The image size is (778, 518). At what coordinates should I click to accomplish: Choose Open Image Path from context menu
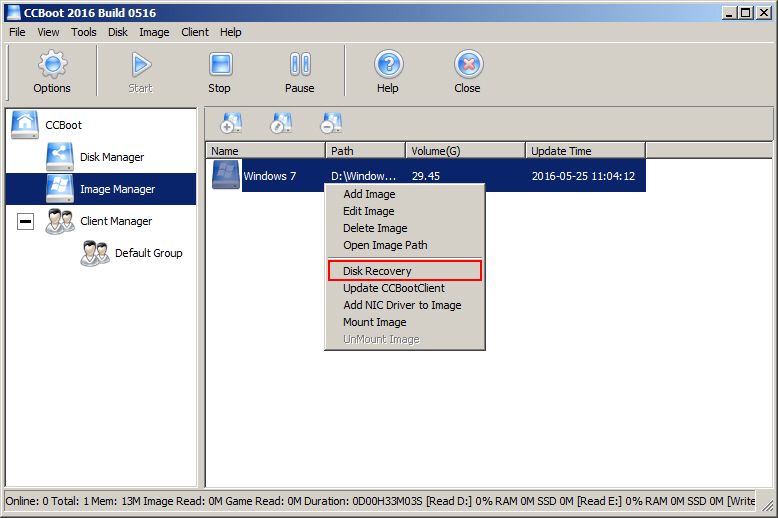tap(404, 245)
